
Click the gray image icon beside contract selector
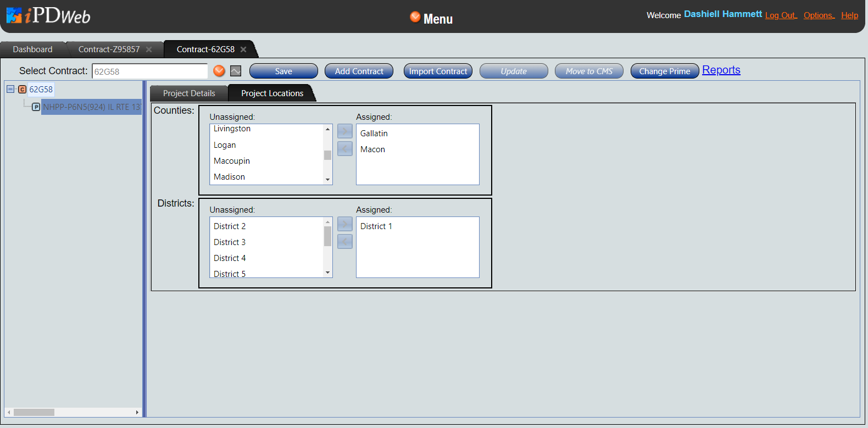click(236, 71)
